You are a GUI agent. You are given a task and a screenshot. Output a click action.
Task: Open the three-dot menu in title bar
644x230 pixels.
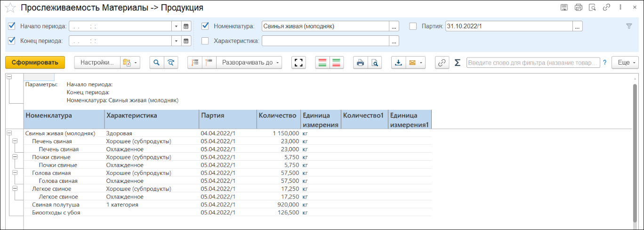point(620,8)
